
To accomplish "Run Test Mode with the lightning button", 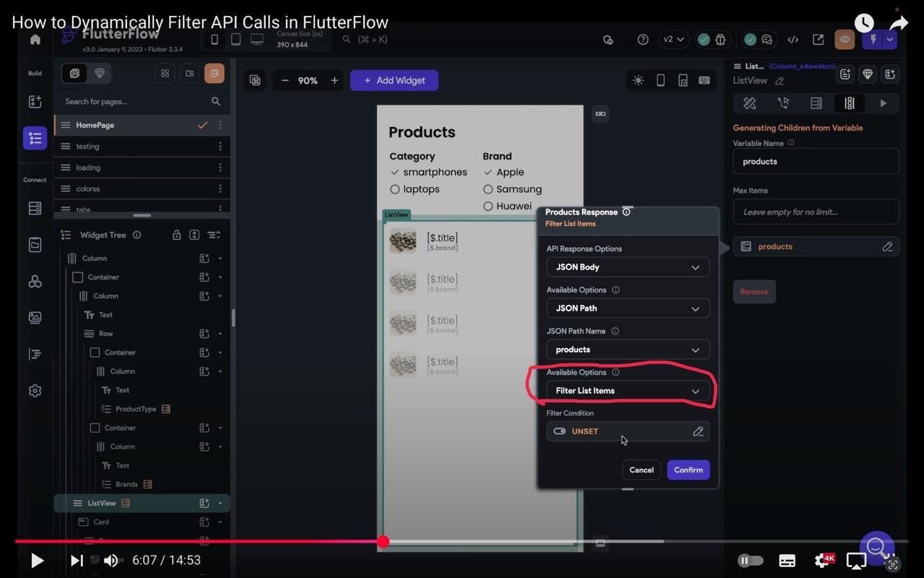I will (873, 40).
